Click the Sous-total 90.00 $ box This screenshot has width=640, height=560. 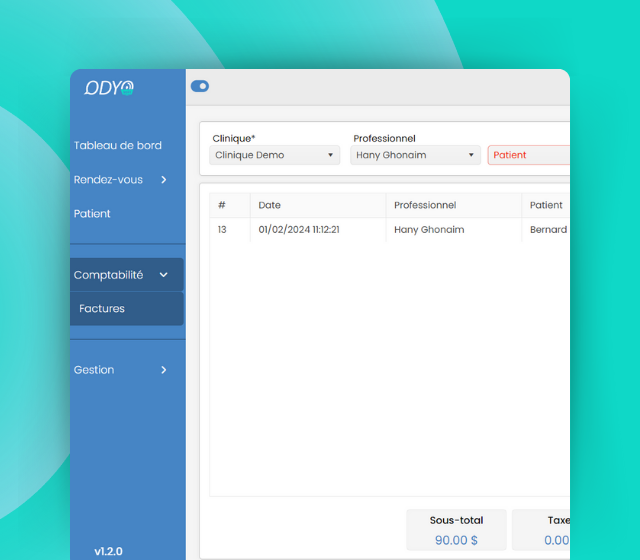click(x=456, y=530)
